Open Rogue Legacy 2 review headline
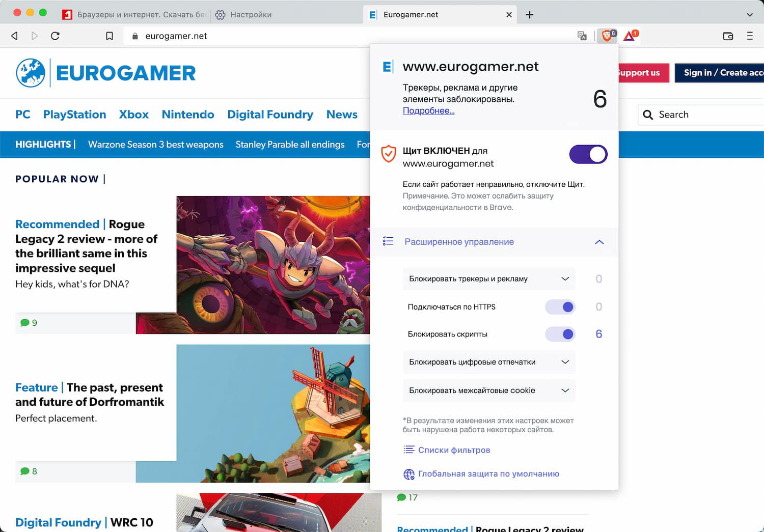764x532 pixels. [x=87, y=246]
